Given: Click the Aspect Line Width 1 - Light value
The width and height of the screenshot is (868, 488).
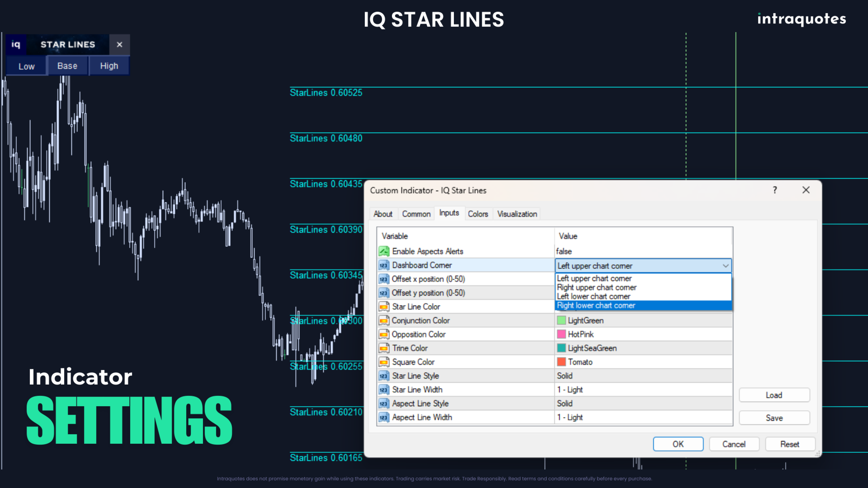Looking at the screenshot, I should pyautogui.click(x=570, y=418).
